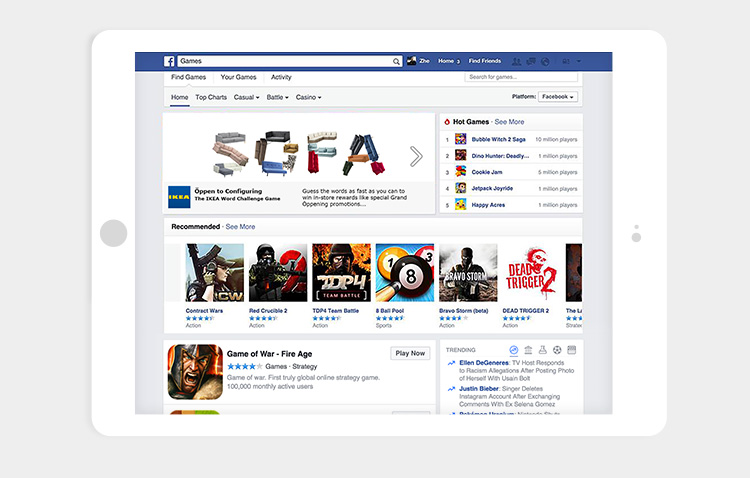The image size is (750, 478).
Task: Select the Home sub-tab in games navigation
Action: coord(179,97)
